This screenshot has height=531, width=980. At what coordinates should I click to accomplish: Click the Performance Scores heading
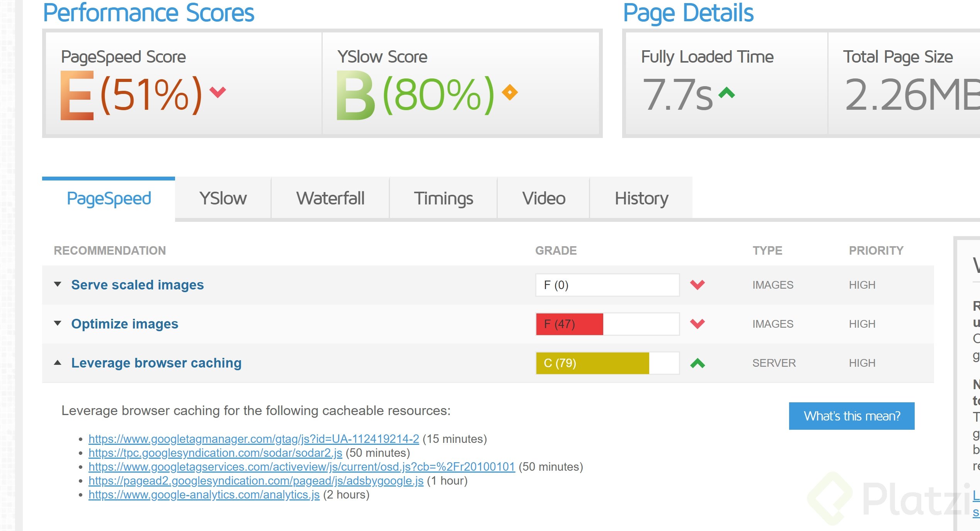pyautogui.click(x=149, y=13)
